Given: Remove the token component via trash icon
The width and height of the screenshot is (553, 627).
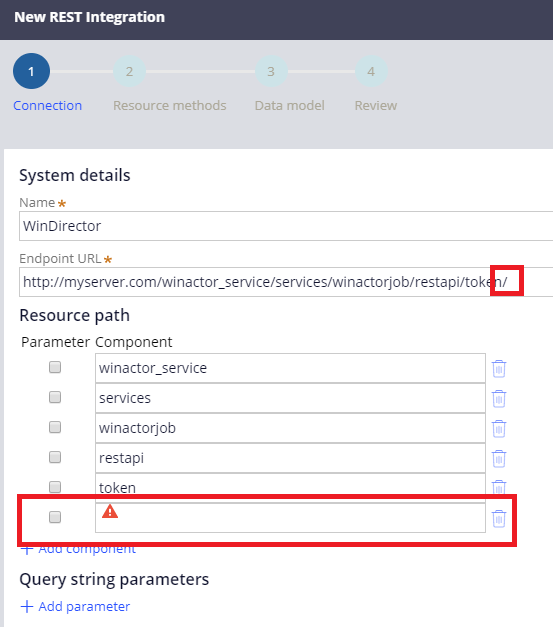Looking at the screenshot, I should tap(499, 487).
